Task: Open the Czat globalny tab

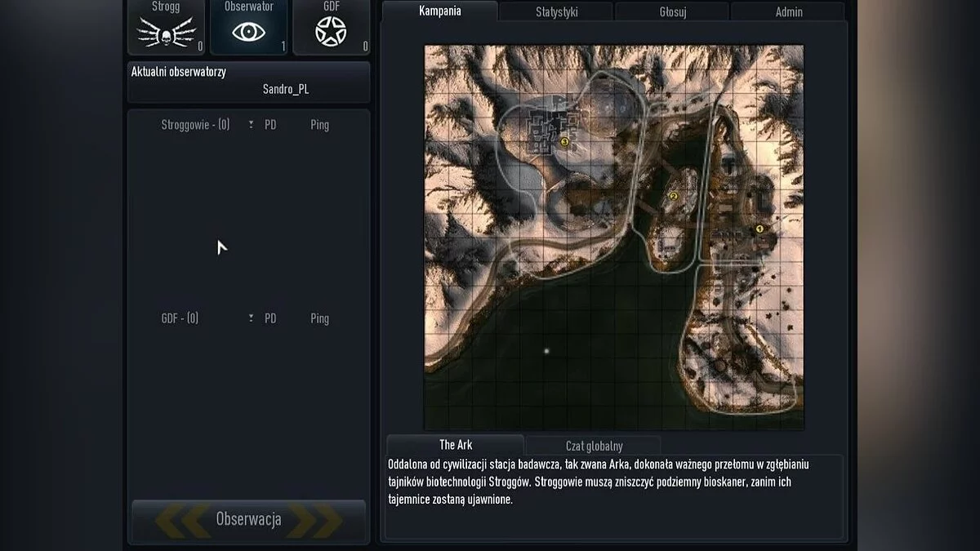Action: pyautogui.click(x=594, y=446)
